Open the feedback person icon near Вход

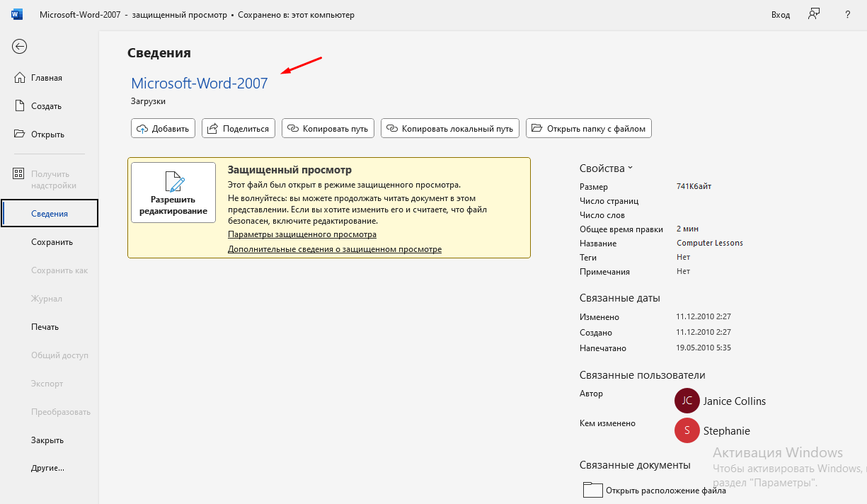tap(814, 14)
